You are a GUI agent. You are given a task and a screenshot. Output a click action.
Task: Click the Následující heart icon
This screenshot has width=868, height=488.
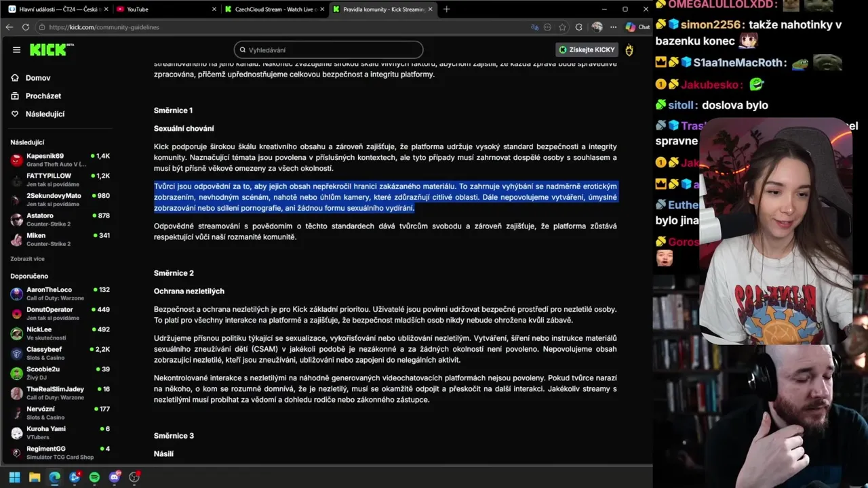[x=15, y=114]
